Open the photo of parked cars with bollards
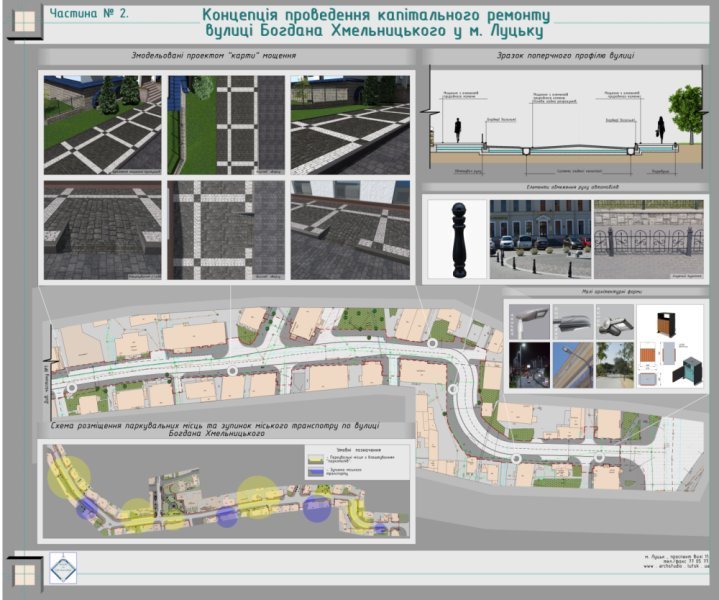 point(539,239)
